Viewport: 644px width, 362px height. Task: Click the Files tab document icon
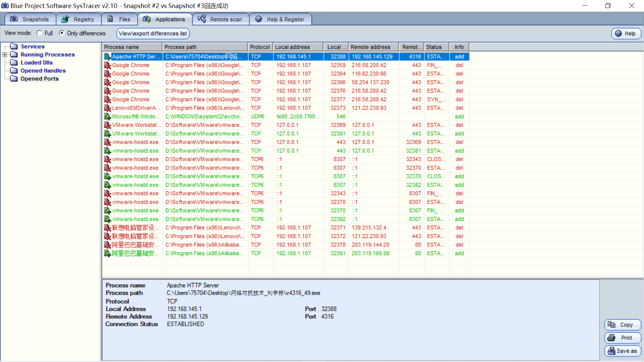[x=110, y=19]
